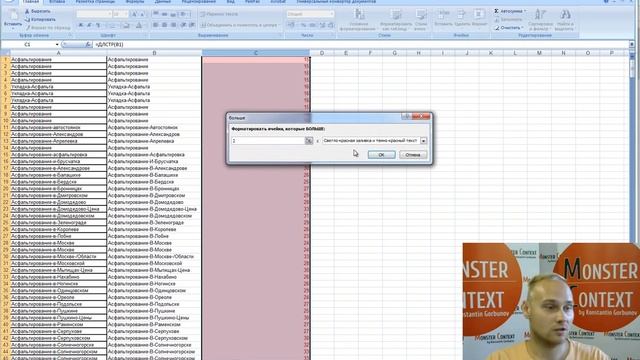This screenshot has height=360, width=640.
Task: Click the middle vertical align icon
Action: (x=164, y=14)
